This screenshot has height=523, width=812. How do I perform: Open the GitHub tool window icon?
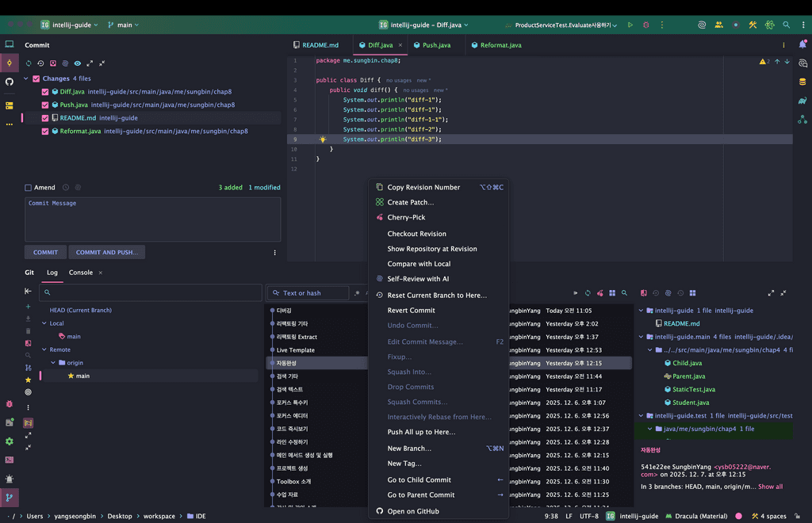click(x=10, y=82)
